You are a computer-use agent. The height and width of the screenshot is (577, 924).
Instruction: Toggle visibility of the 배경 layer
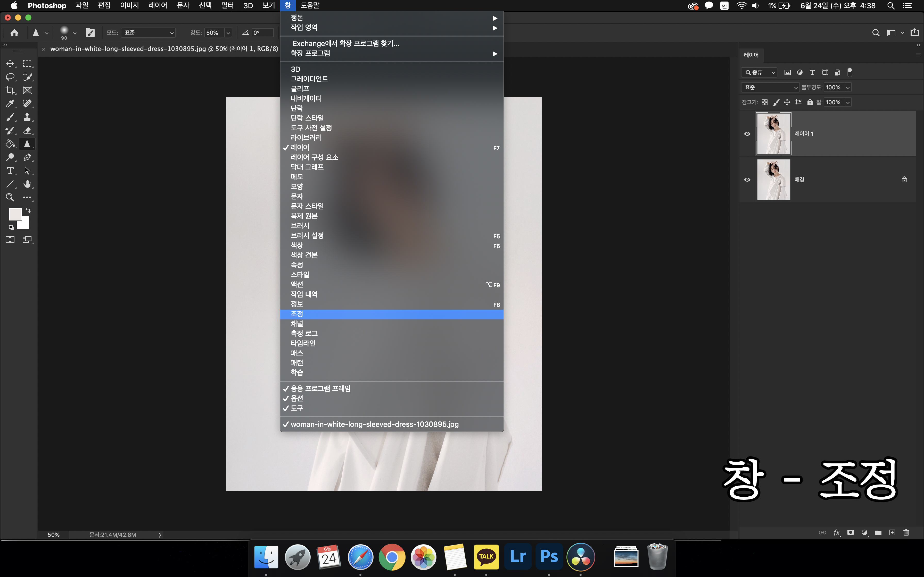click(747, 180)
